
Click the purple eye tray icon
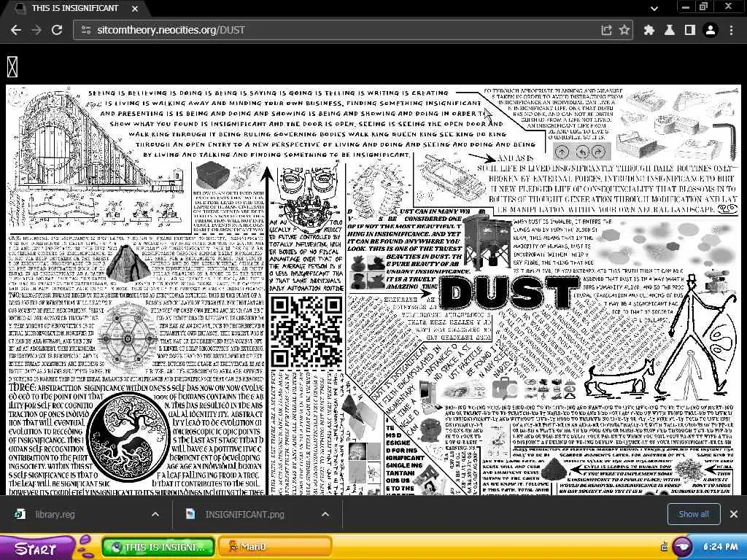coord(682,546)
